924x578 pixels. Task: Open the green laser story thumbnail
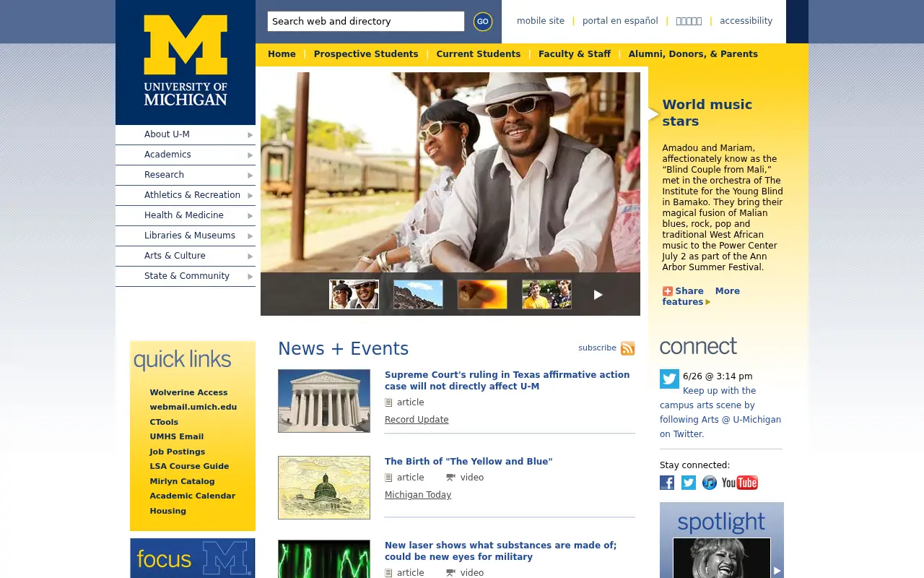coord(324,559)
